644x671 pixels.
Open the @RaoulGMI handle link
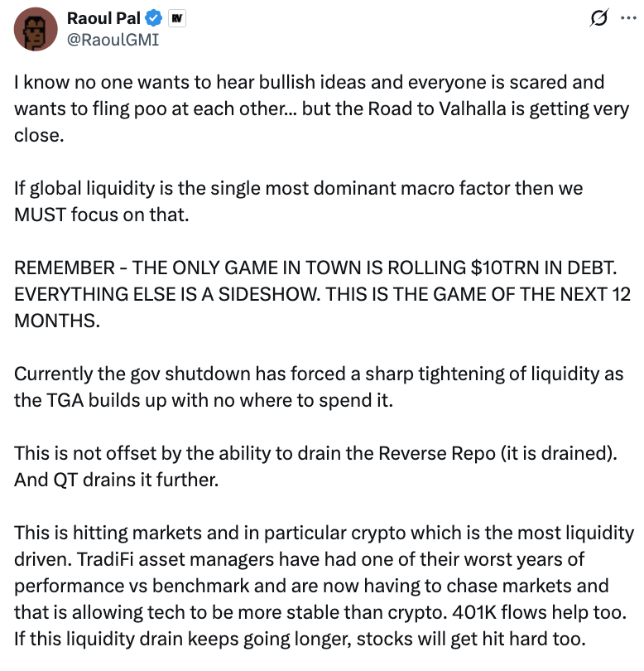[112, 38]
